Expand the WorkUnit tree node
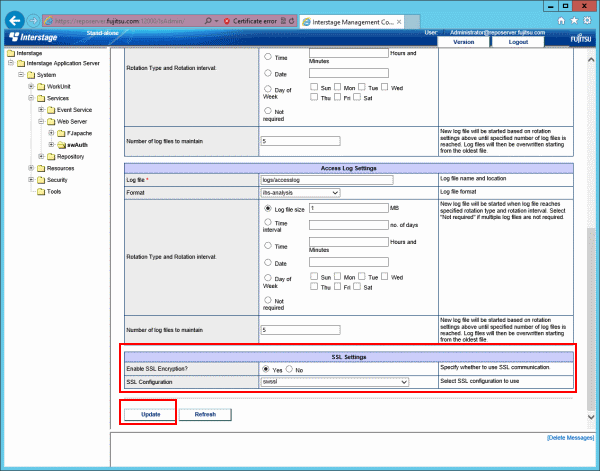The image size is (600, 471). tap(31, 86)
